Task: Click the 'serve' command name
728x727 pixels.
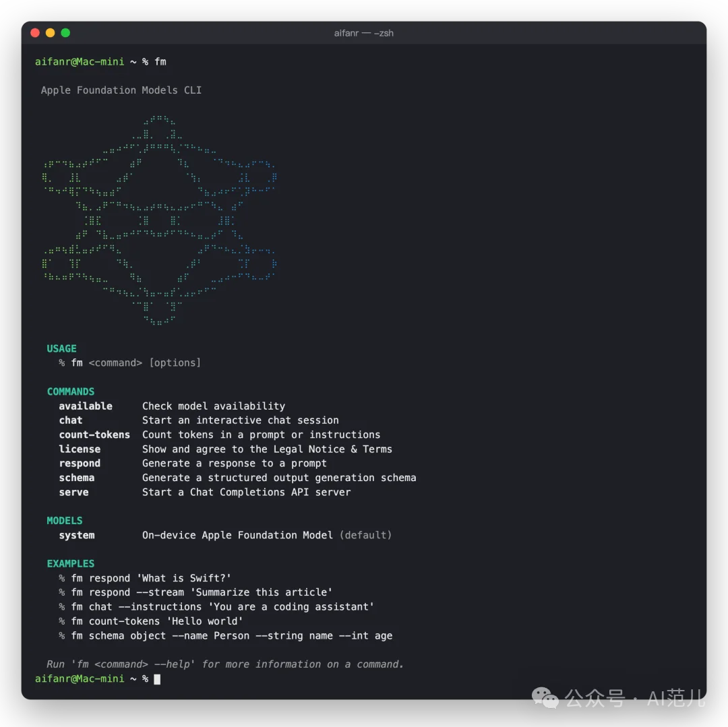Action: coord(73,493)
